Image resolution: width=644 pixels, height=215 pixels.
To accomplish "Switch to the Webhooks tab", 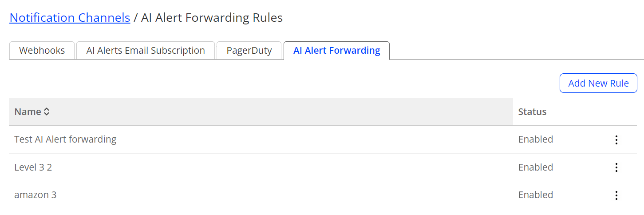I will coord(42,51).
